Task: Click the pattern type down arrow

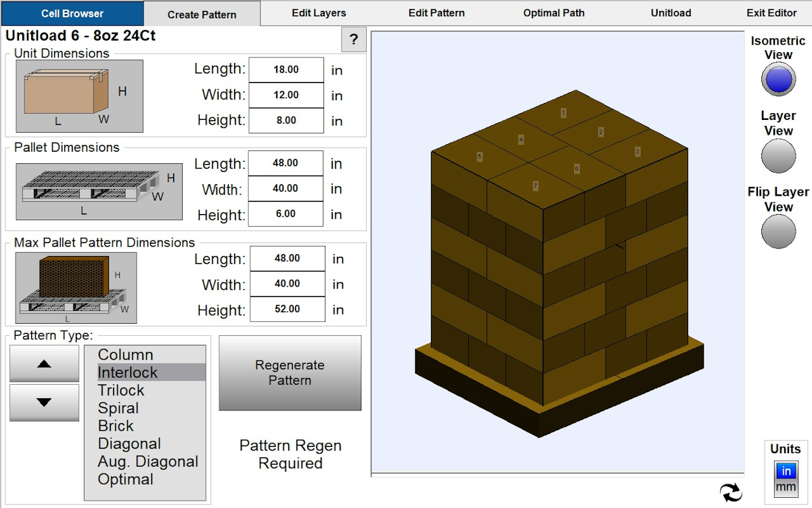Action: click(x=43, y=402)
